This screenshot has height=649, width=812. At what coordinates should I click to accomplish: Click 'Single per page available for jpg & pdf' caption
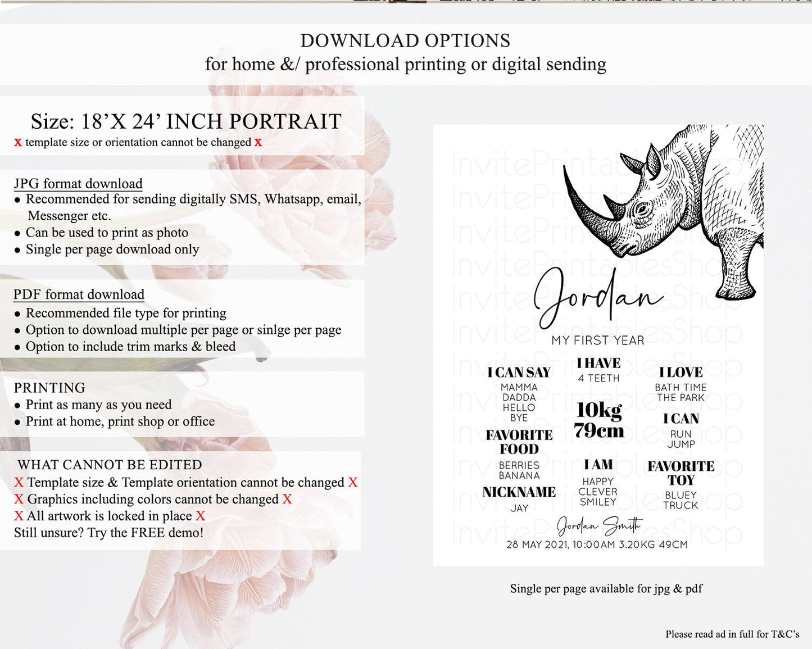pyautogui.click(x=606, y=589)
